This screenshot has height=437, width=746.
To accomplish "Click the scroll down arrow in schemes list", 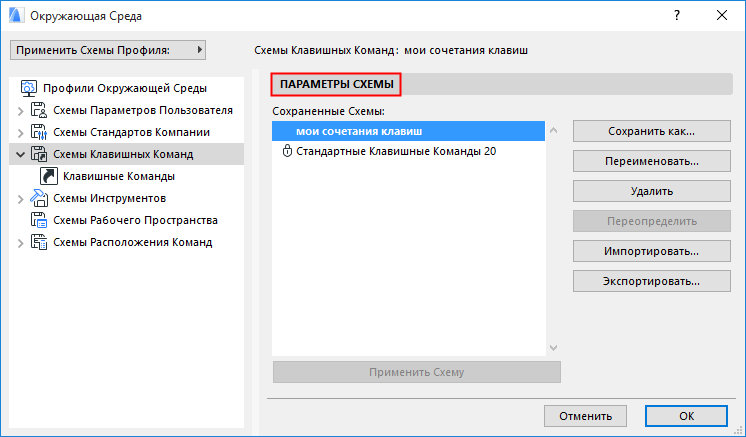I will tap(551, 346).
